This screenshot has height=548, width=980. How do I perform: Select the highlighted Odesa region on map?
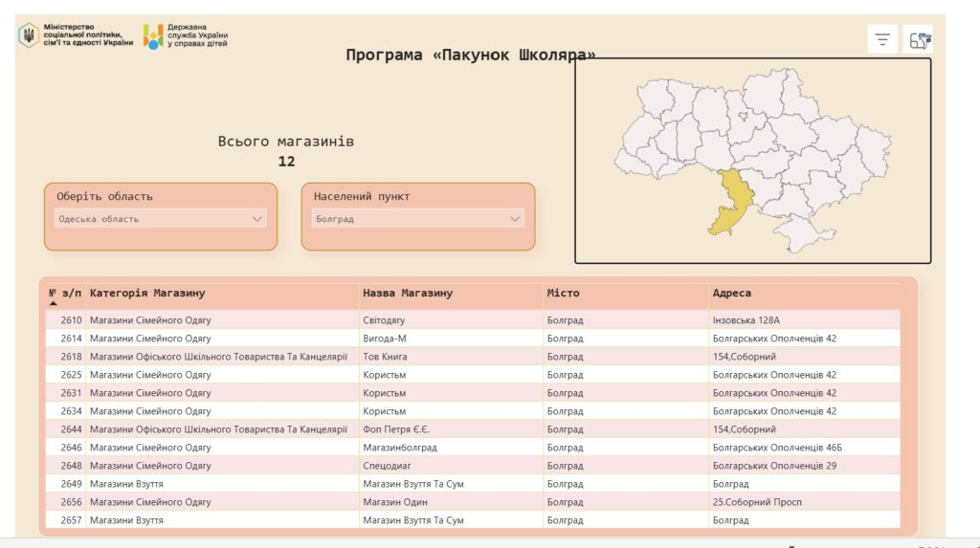click(x=729, y=203)
